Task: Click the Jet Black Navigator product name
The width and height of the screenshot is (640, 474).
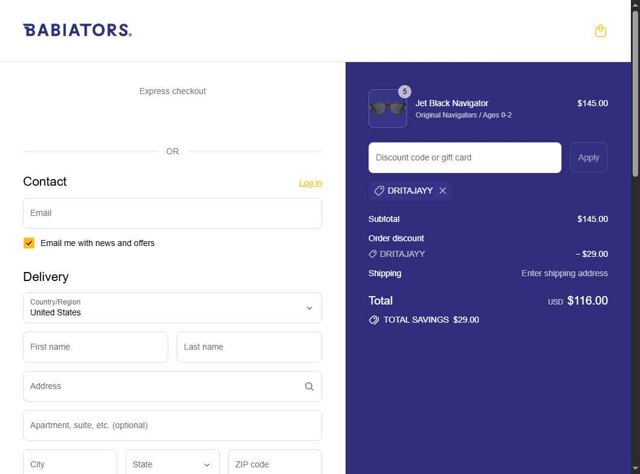Action: click(x=452, y=103)
